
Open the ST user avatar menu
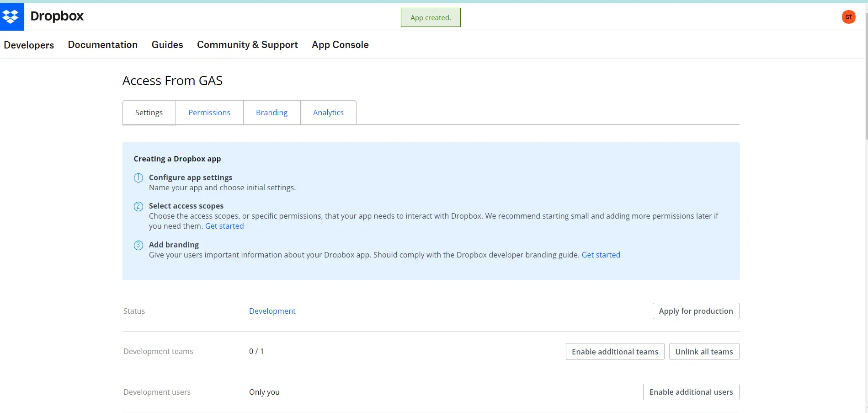point(848,17)
